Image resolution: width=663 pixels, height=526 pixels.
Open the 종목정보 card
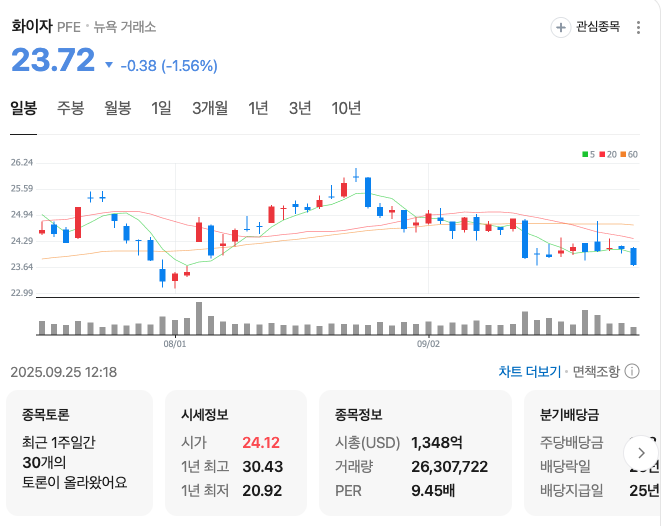pyautogui.click(x=415, y=453)
